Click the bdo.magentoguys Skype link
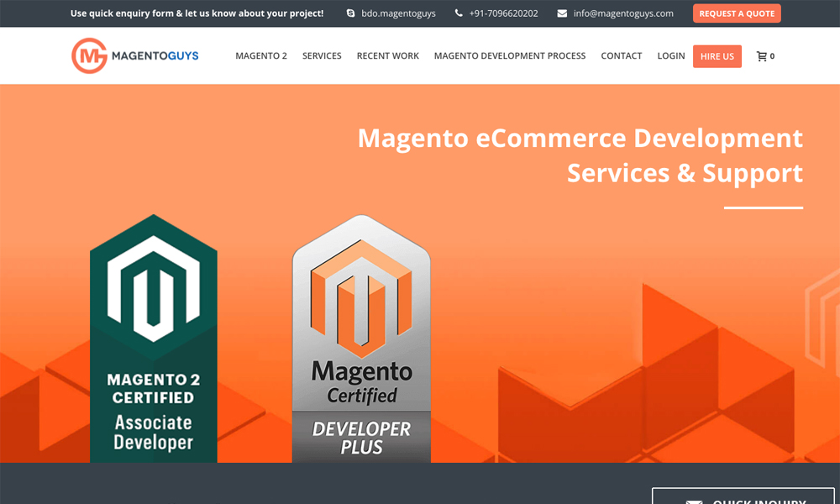840x504 pixels. point(398,13)
